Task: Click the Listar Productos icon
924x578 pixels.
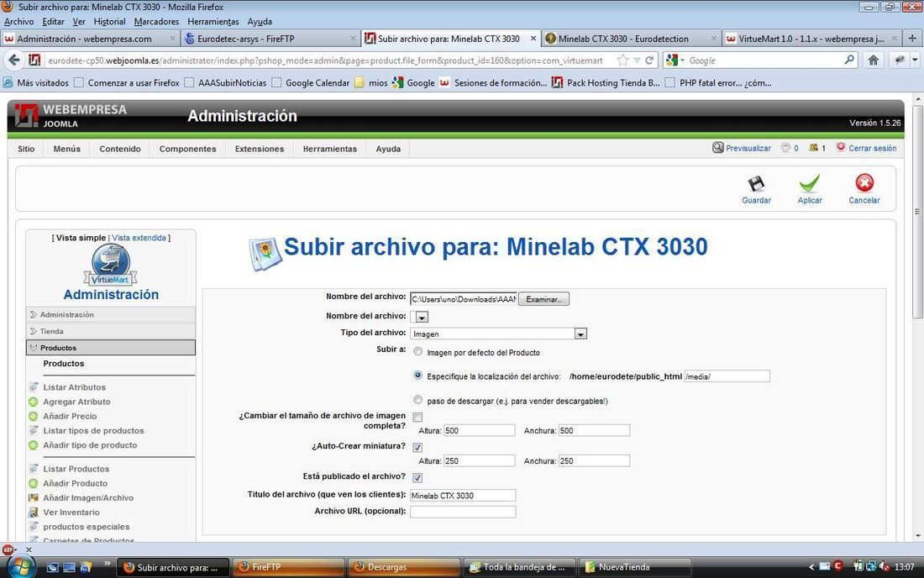Action: [x=34, y=469]
